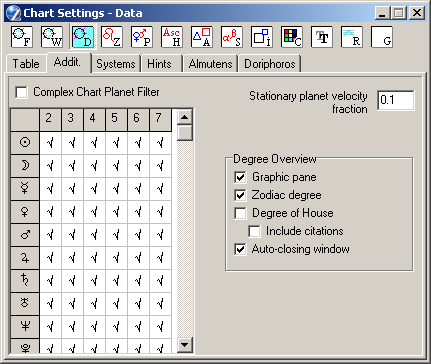
Task: Click the Neptune row header symbol
Action: coord(25,327)
